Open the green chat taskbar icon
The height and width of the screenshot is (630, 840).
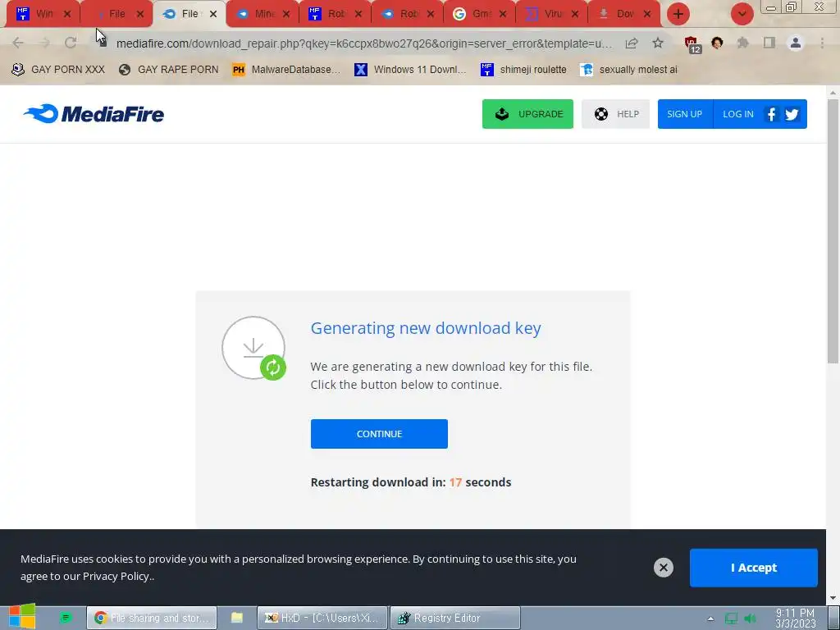point(66,618)
